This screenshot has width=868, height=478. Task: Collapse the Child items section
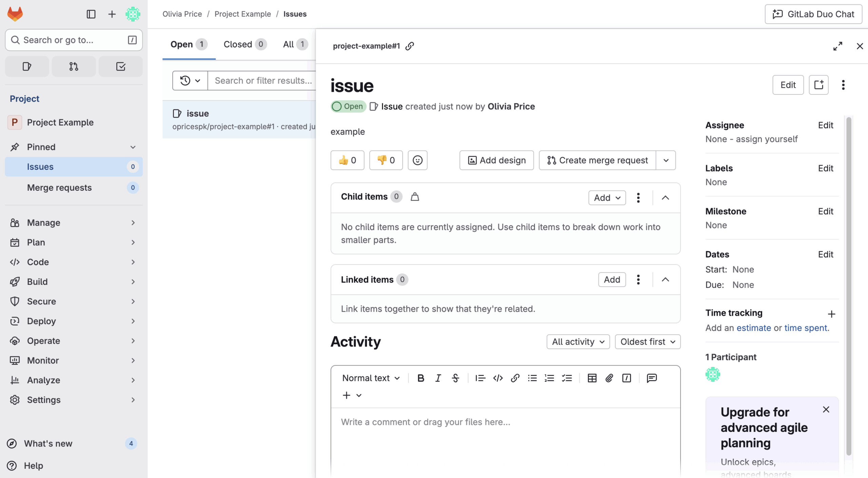665,198
